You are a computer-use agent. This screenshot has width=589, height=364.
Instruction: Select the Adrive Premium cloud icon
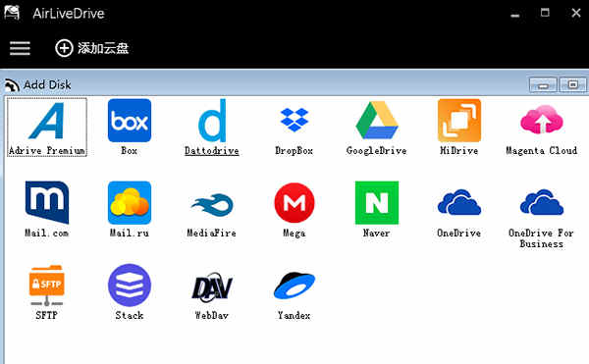tap(47, 120)
